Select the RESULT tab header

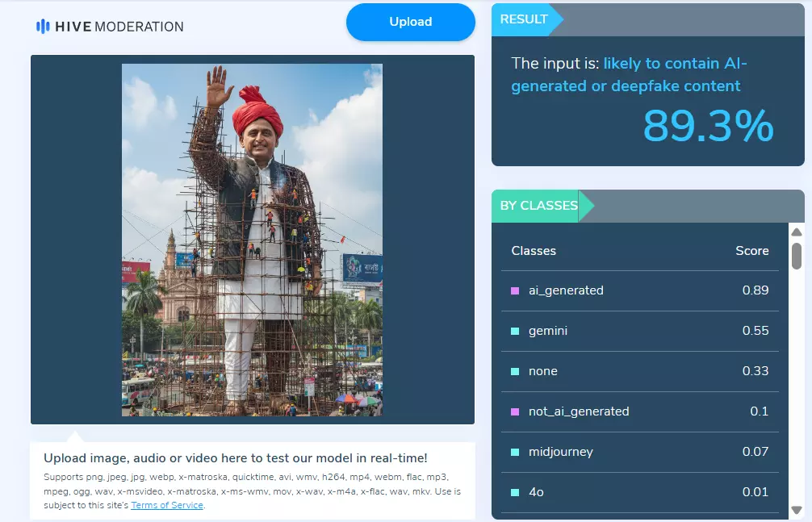point(524,19)
